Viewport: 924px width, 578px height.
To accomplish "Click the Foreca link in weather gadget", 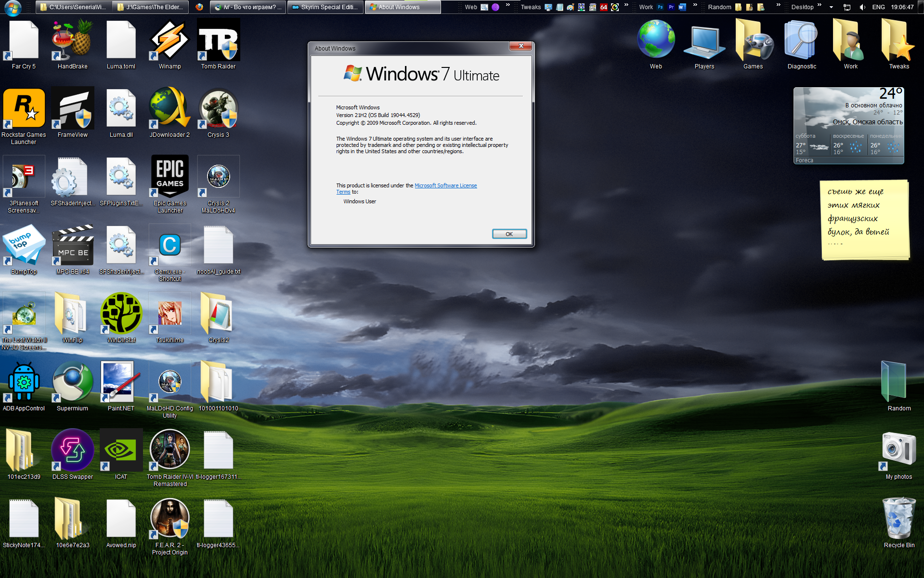I will coord(804,160).
